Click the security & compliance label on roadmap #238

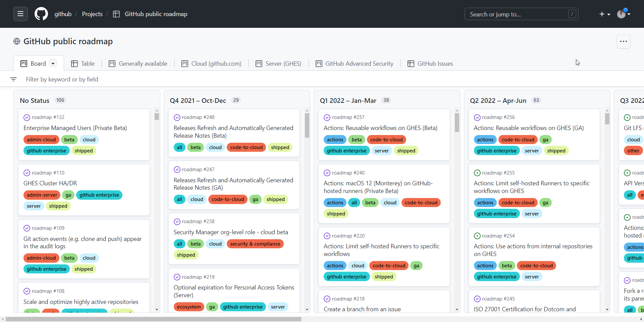click(255, 244)
